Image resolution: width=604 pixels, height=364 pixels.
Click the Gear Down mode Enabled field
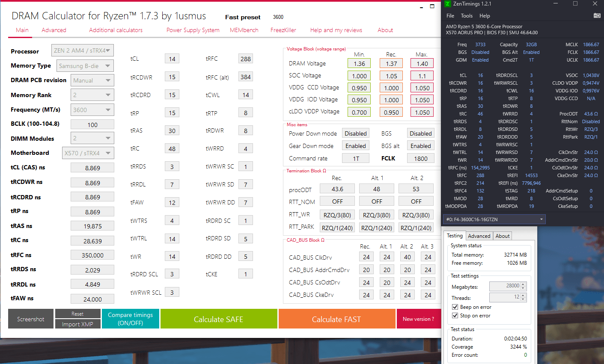[355, 146]
